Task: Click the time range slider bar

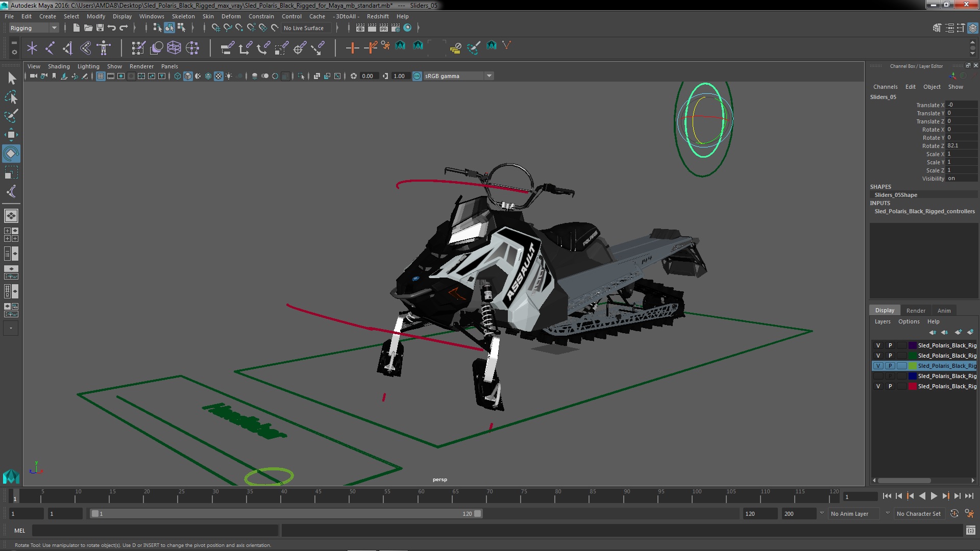Action: coord(286,514)
